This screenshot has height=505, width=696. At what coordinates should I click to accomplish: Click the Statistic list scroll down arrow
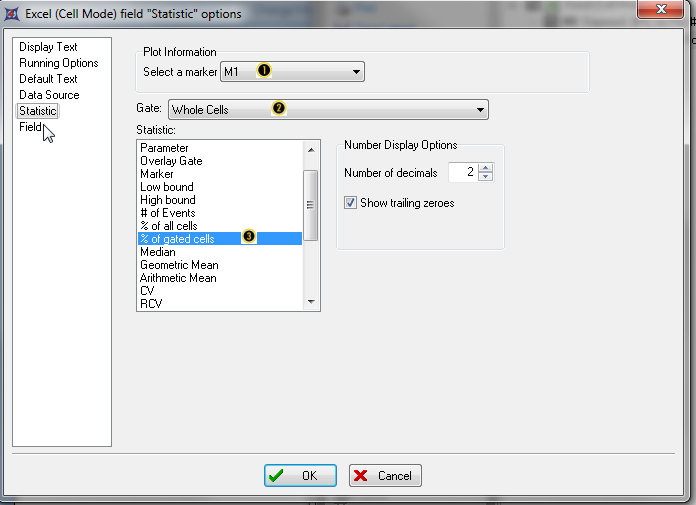pyautogui.click(x=311, y=302)
